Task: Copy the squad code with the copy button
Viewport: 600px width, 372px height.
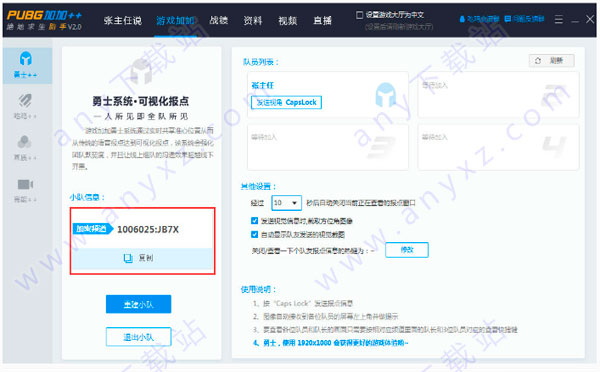Action: pyautogui.click(x=142, y=258)
